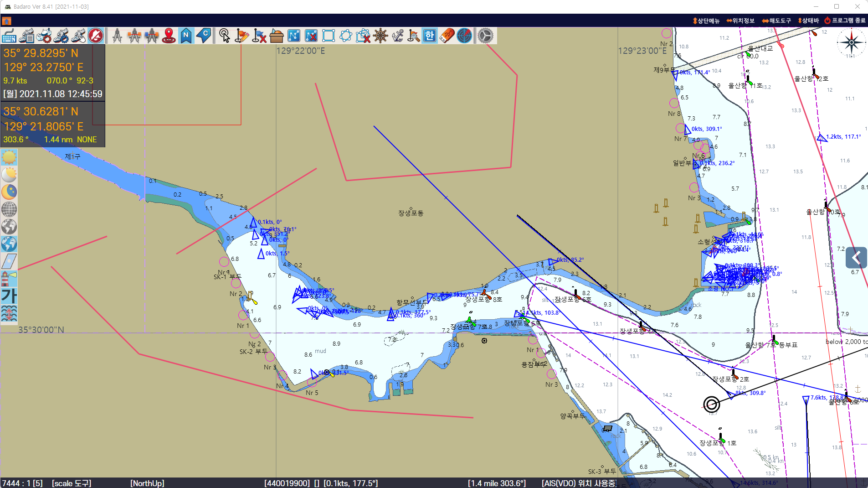Viewport: 868px width, 488px height.
Task: Select the delete route tool with red X
Action: [311, 36]
